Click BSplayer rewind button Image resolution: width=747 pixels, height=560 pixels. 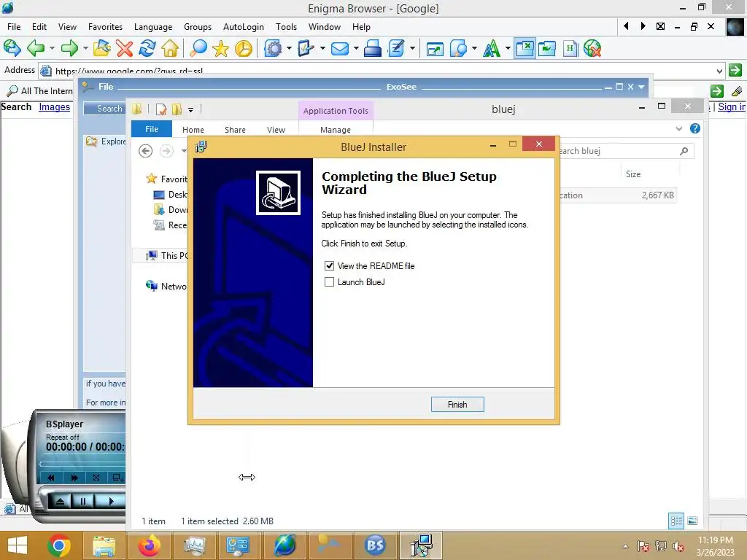click(x=51, y=478)
